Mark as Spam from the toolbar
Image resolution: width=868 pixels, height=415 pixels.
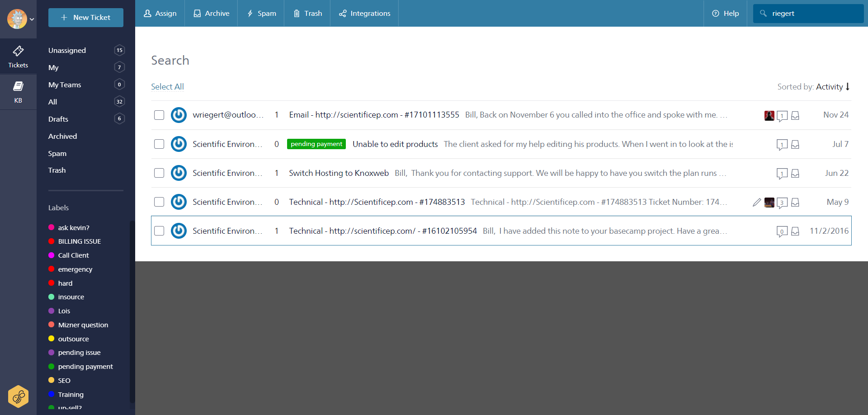pos(261,14)
